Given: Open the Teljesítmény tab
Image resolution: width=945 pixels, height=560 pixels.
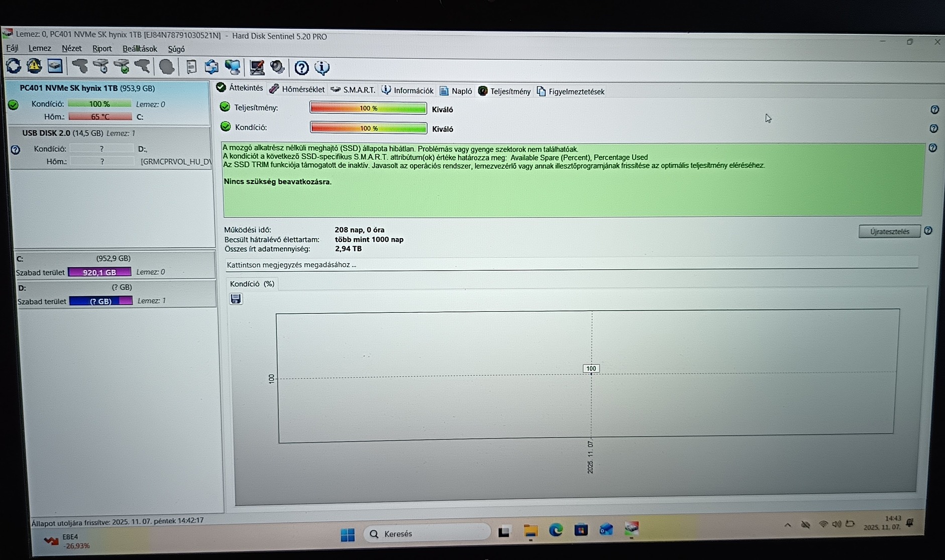Looking at the screenshot, I should [x=504, y=91].
